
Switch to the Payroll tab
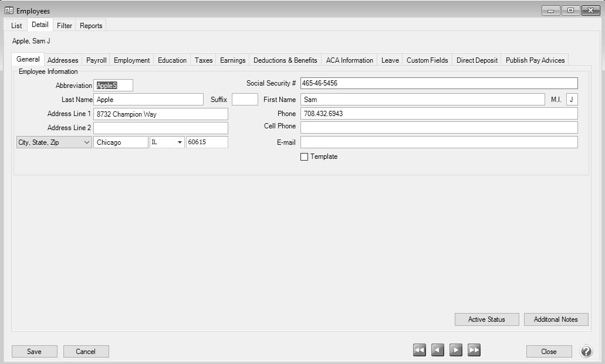pos(96,60)
